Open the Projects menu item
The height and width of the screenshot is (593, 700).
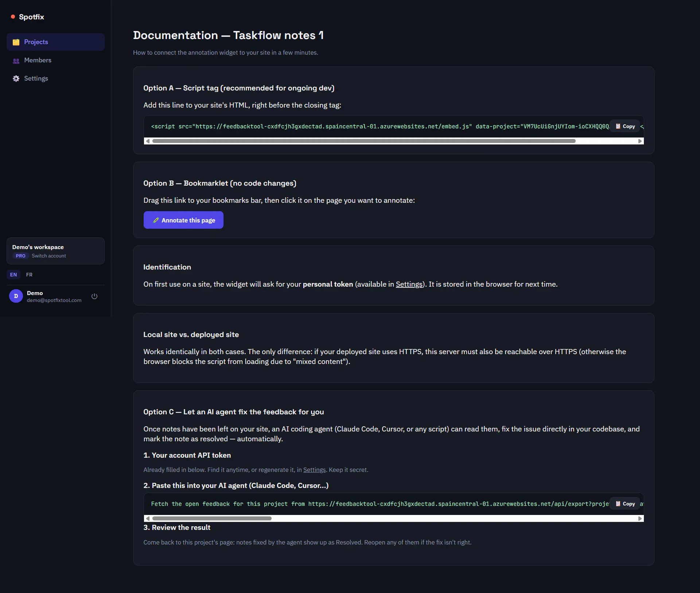[x=55, y=42]
